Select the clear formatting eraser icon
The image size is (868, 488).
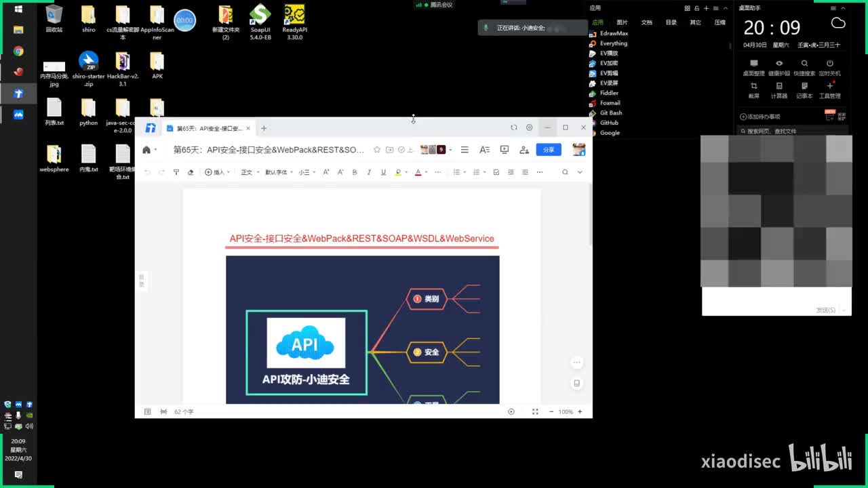(x=191, y=172)
